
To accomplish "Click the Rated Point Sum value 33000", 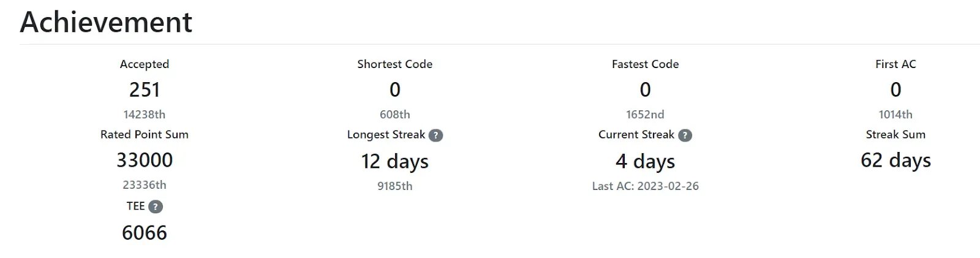I will (x=145, y=161).
